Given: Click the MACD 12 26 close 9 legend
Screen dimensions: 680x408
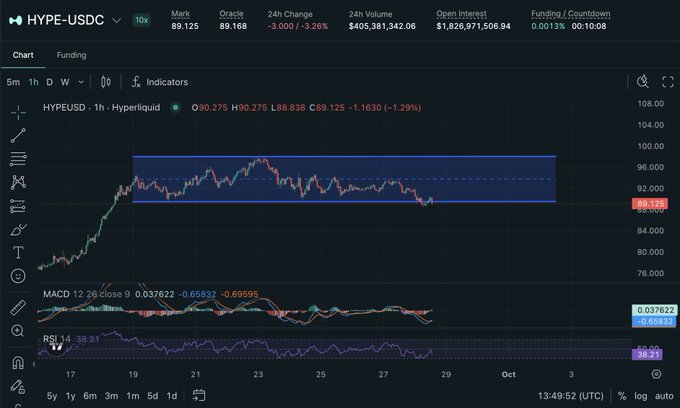Looking at the screenshot, I should tap(86, 294).
